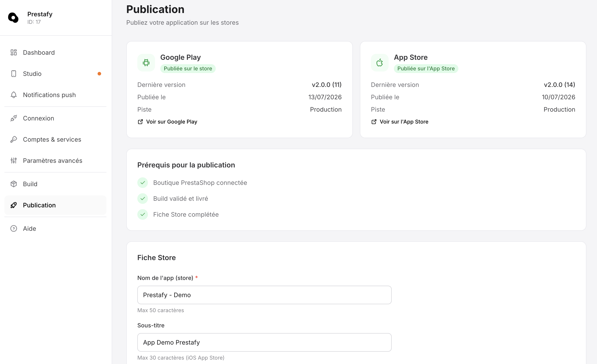
Task: Click Dernière version label in Google Play card
Action: coord(161,85)
